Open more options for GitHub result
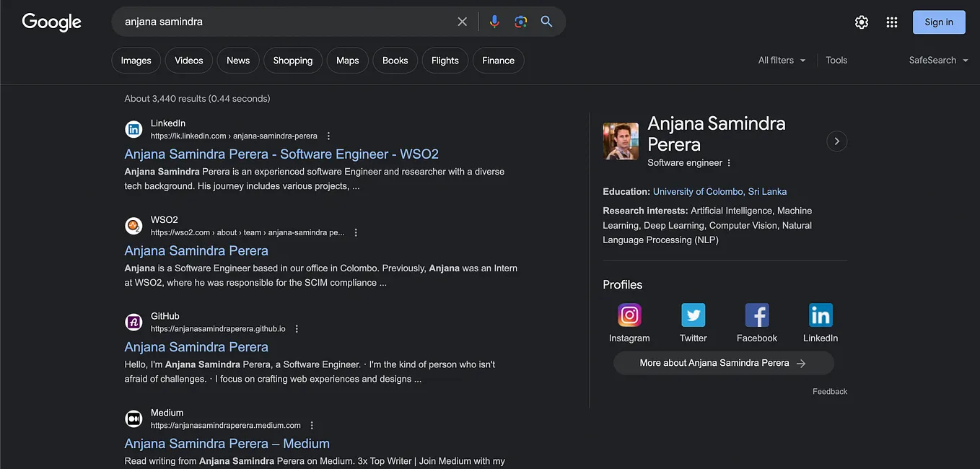Viewport: 980px width, 469px height. pyautogui.click(x=297, y=329)
